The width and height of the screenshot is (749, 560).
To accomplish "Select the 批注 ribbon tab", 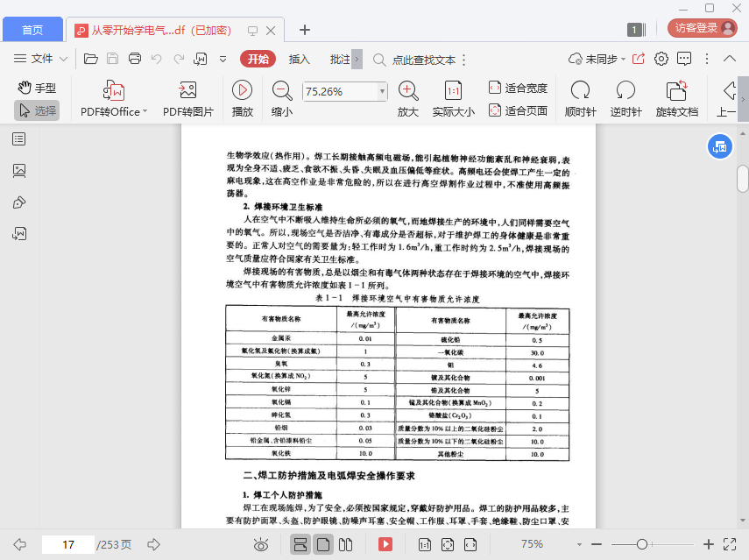I will [x=340, y=60].
